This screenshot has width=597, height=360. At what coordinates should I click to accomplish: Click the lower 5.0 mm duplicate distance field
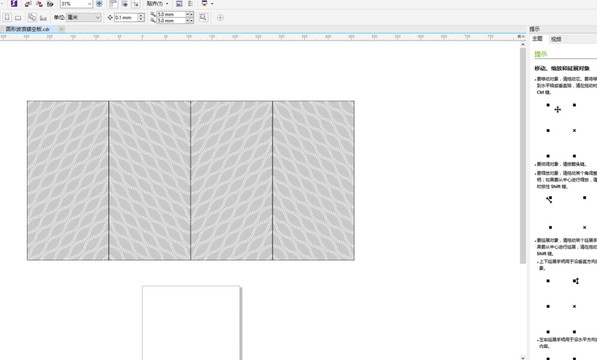(171, 21)
